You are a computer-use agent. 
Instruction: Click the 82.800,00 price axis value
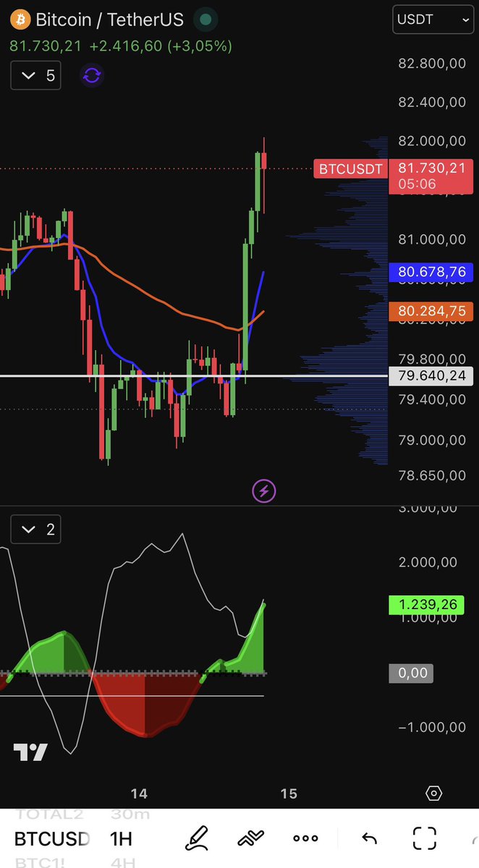[432, 64]
